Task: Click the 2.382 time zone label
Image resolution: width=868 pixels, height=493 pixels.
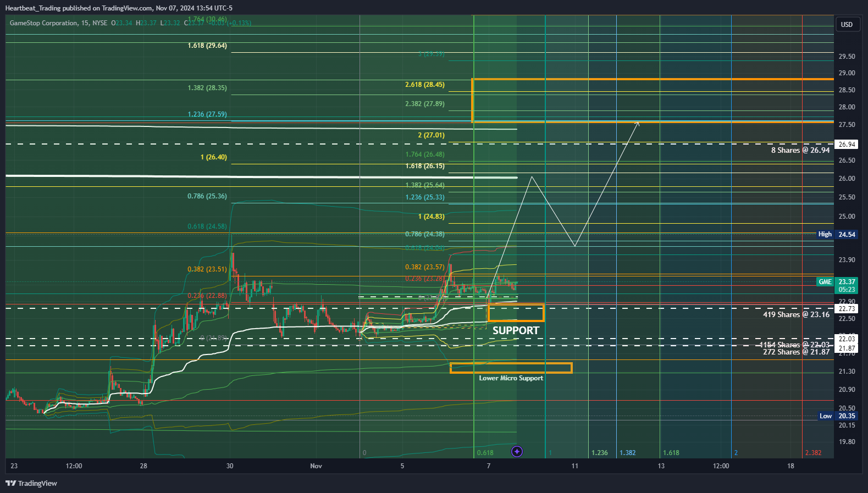Action: (x=814, y=453)
